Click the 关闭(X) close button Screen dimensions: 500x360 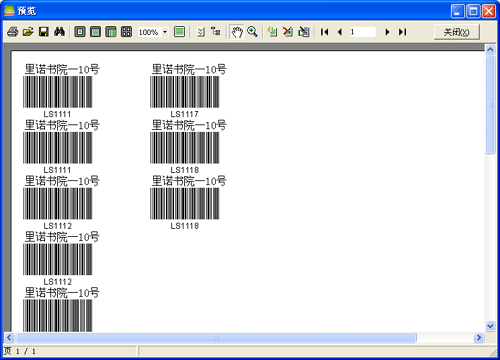pyautogui.click(x=457, y=32)
